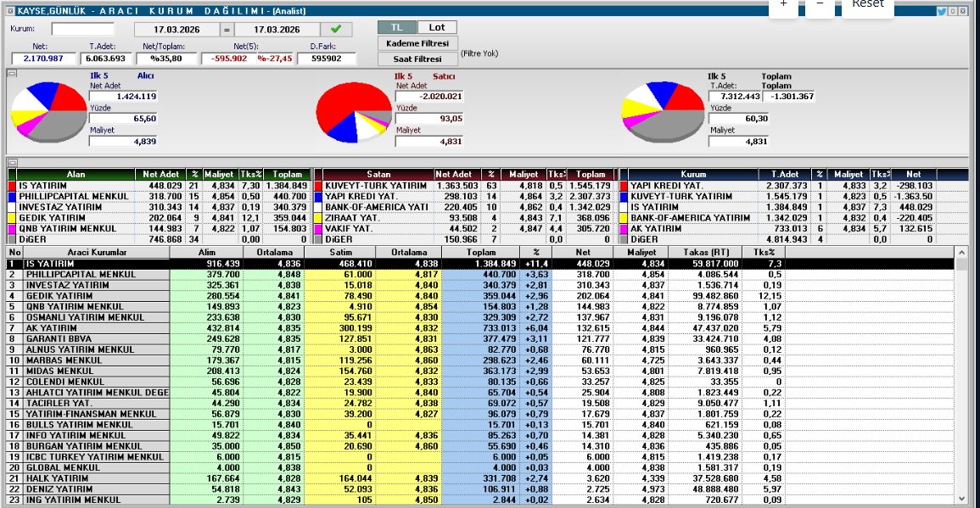Click the minus zoom-out button
Screen dimensions: 980x508
click(x=820, y=6)
